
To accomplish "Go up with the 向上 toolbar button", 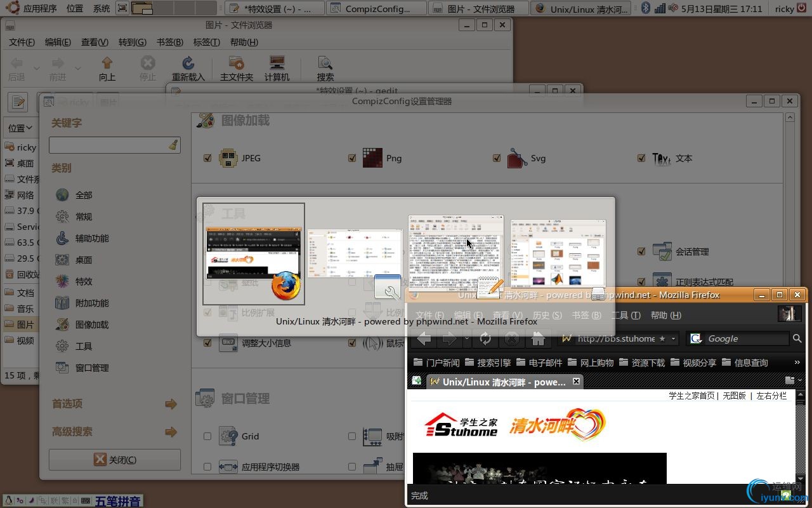I will (x=107, y=69).
